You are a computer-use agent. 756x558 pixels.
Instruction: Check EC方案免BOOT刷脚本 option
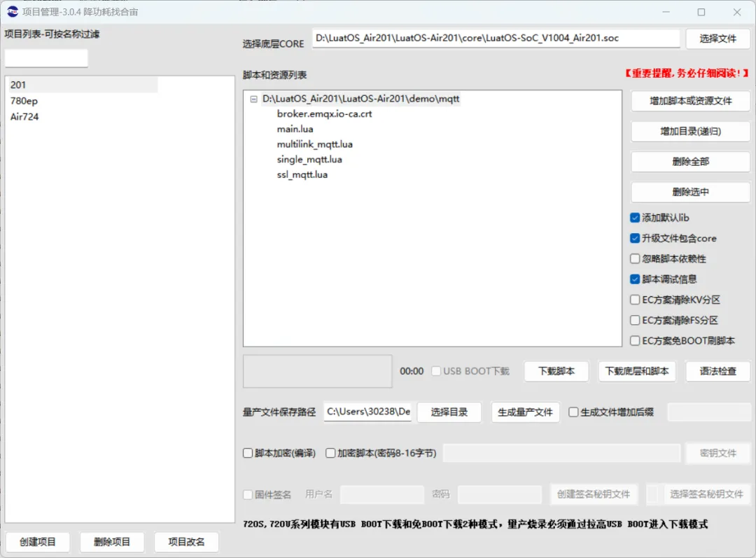(x=635, y=340)
